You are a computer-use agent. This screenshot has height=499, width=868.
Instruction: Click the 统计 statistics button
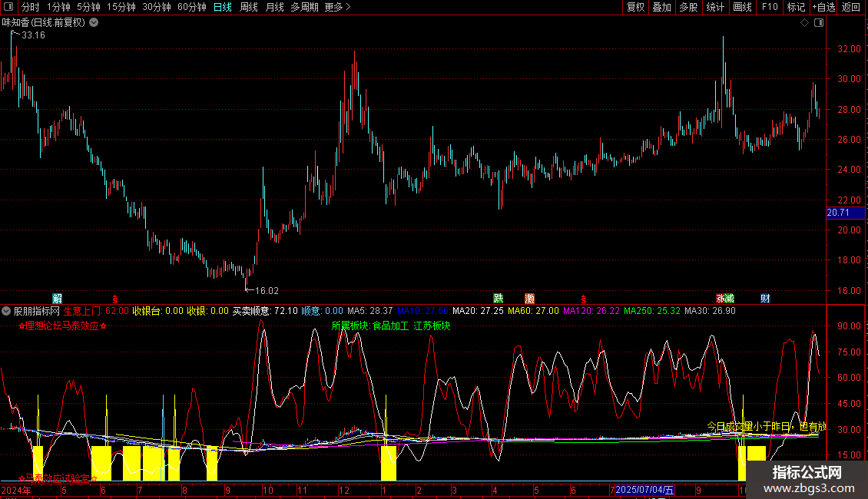coord(715,7)
